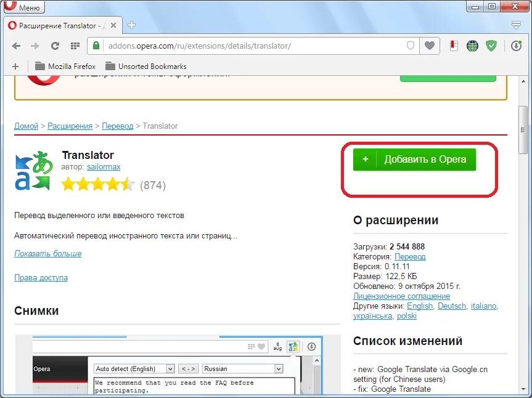
Task: Click the rating count (874)
Action: pyautogui.click(x=153, y=185)
